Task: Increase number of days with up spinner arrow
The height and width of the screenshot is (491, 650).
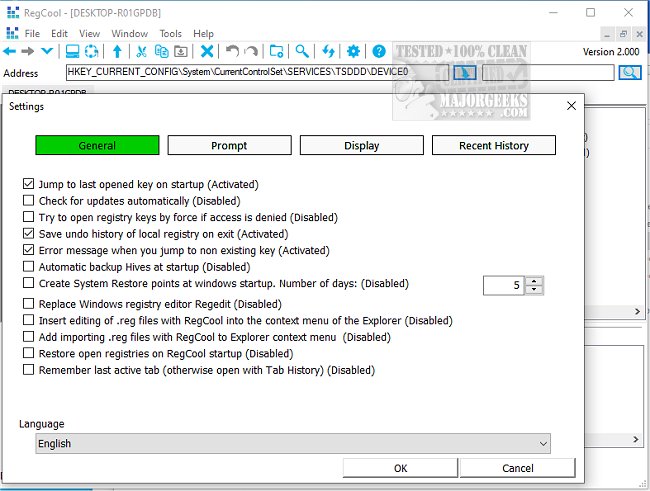Action: (534, 281)
